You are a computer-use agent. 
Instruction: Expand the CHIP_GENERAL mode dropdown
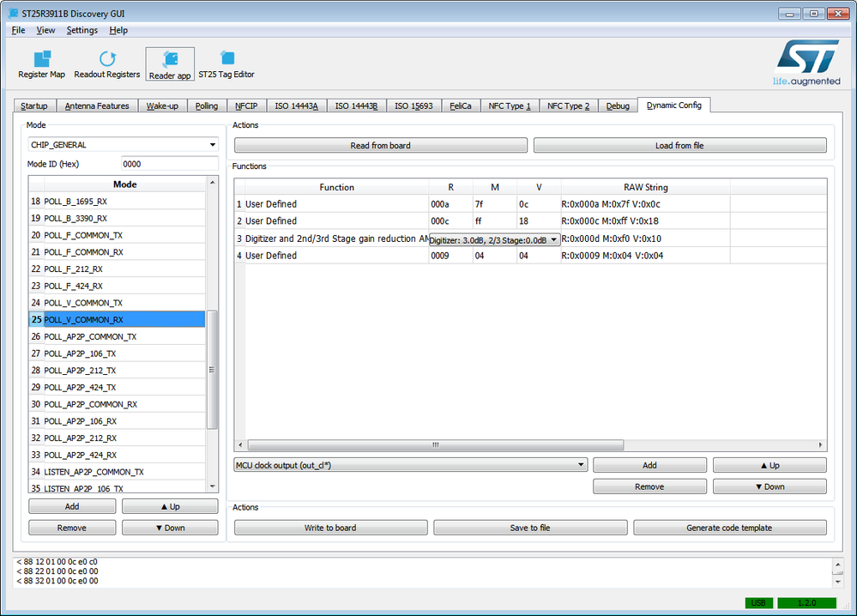pos(123,145)
